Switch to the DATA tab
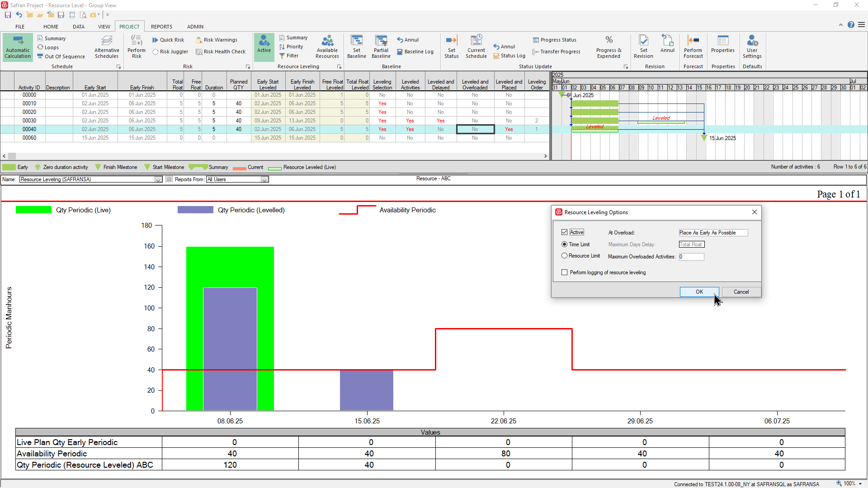The height and width of the screenshot is (488, 868). tap(79, 27)
